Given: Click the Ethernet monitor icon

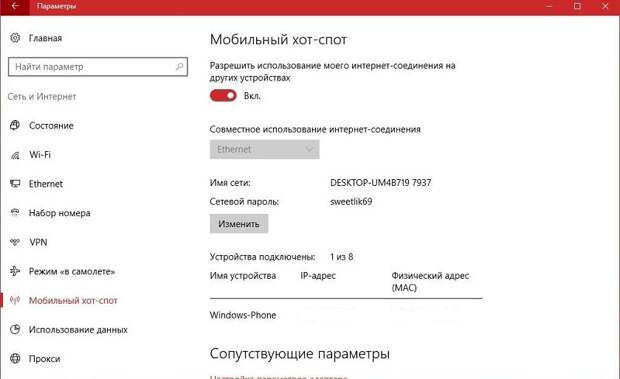Looking at the screenshot, I should [15, 184].
